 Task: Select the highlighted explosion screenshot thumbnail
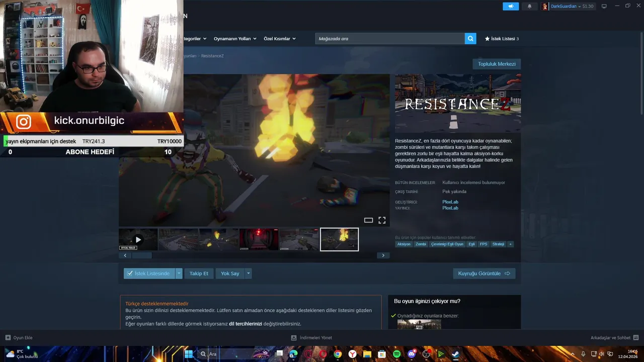point(339,239)
